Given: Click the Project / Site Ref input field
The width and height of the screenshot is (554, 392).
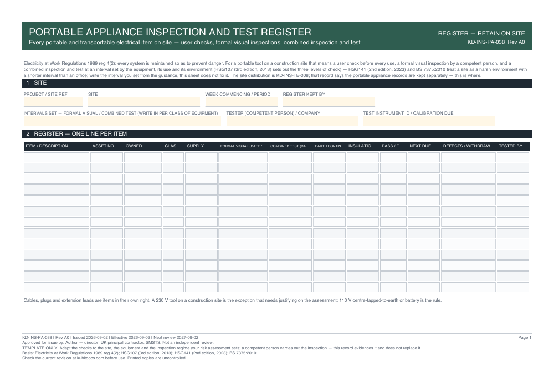Looking at the screenshot, I should (53, 102).
